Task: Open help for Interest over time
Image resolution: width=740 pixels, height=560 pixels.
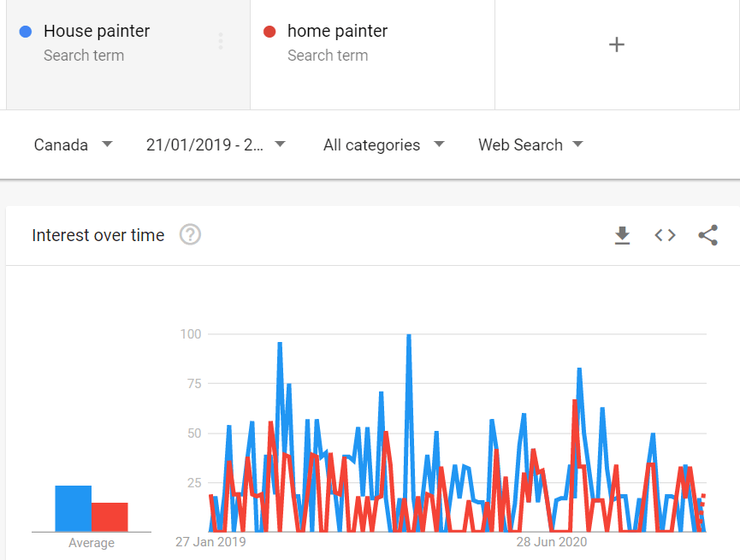Action: 190,235
